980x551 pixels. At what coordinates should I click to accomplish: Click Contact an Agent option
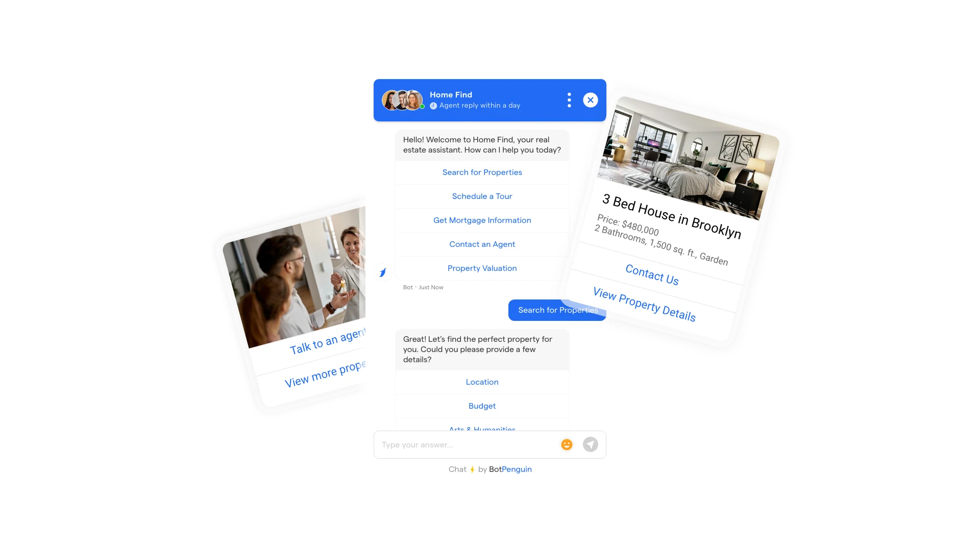pos(482,244)
